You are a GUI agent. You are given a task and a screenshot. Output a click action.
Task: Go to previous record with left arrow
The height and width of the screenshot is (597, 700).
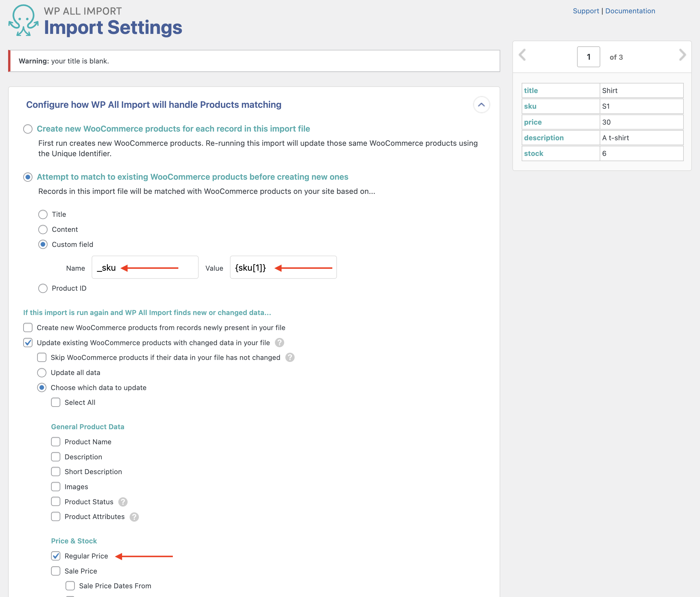(522, 55)
